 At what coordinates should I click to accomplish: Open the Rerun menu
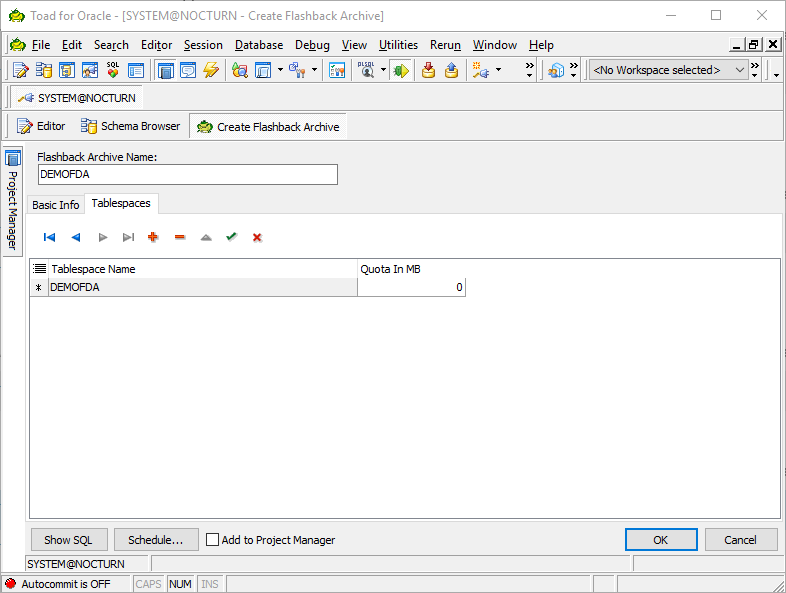[445, 45]
